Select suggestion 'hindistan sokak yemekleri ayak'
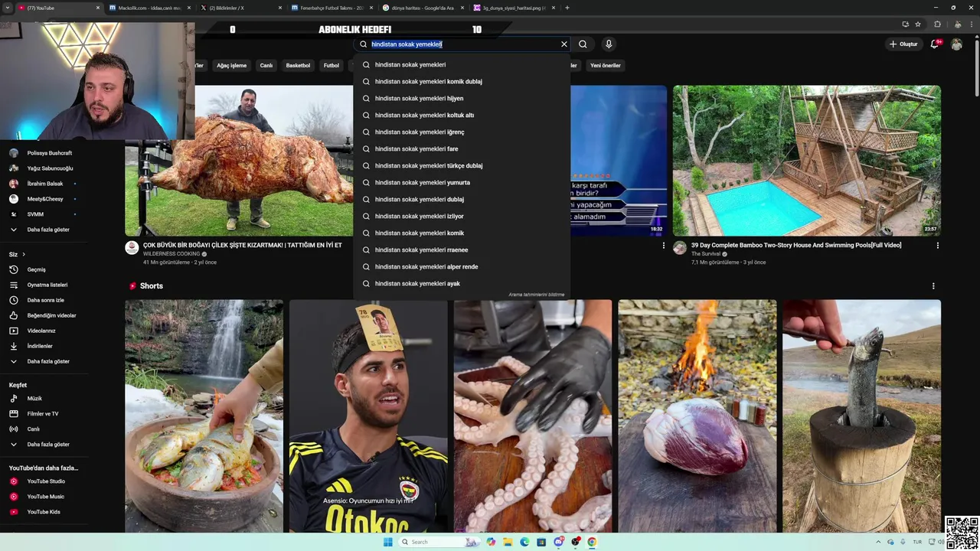 point(462,284)
